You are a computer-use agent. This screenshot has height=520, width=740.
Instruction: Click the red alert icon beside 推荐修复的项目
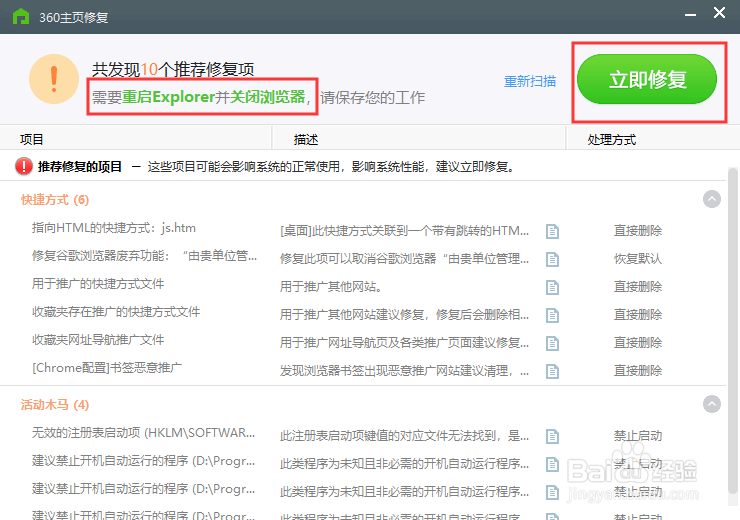[24, 167]
